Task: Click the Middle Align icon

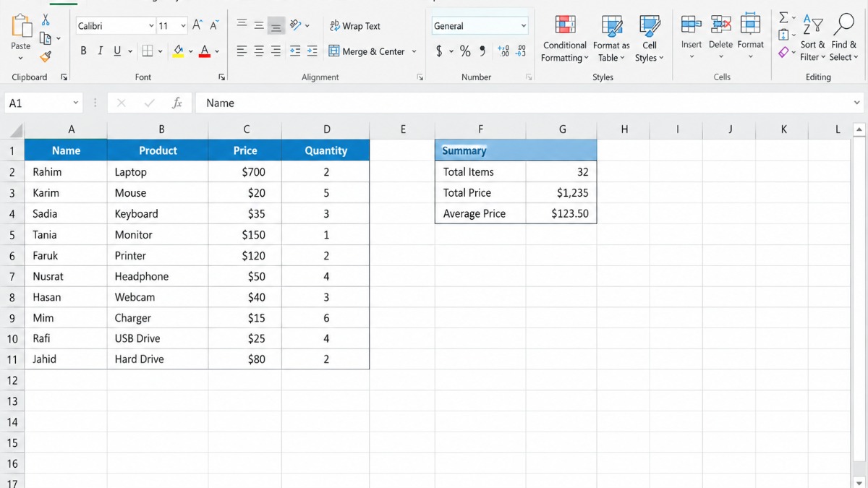Action: tap(259, 26)
